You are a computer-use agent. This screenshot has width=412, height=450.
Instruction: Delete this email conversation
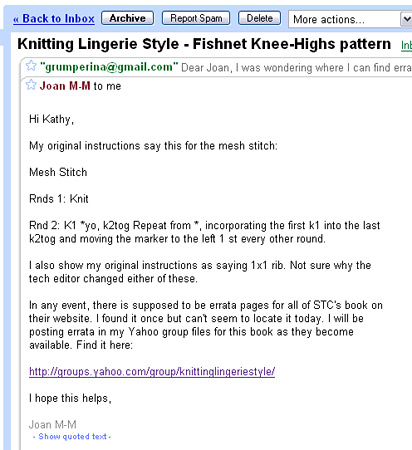[259, 18]
